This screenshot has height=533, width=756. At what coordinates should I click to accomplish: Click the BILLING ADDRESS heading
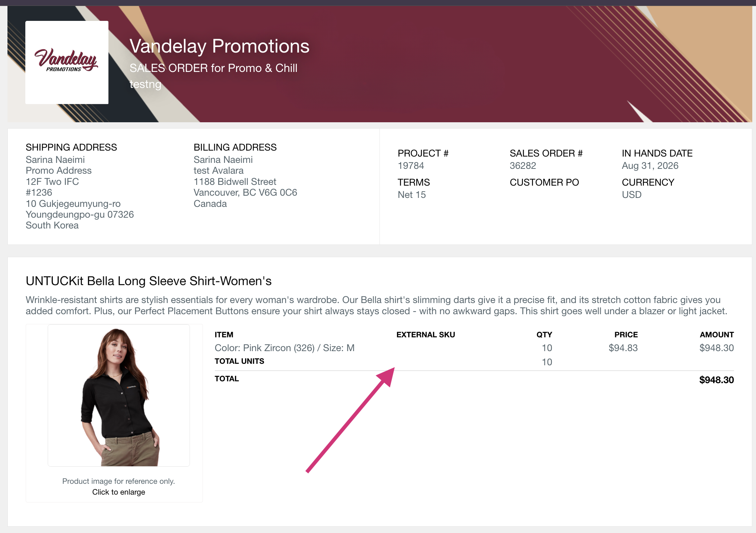click(235, 147)
